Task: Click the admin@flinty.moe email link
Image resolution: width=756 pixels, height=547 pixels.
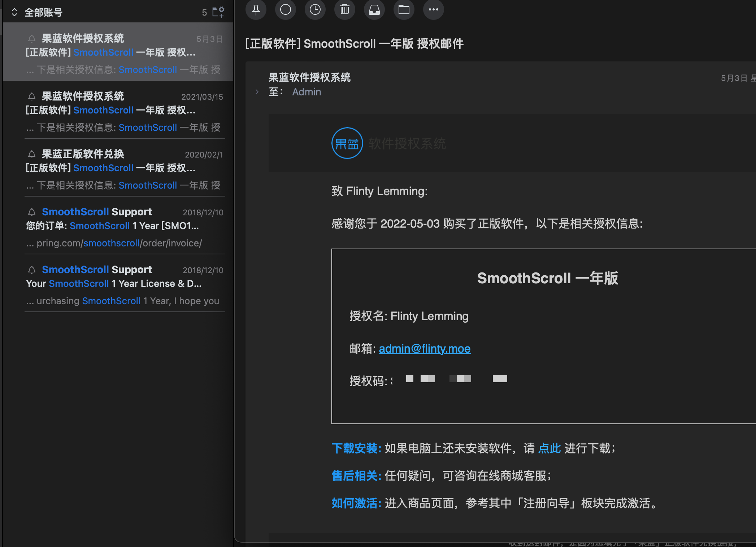Action: (x=425, y=349)
